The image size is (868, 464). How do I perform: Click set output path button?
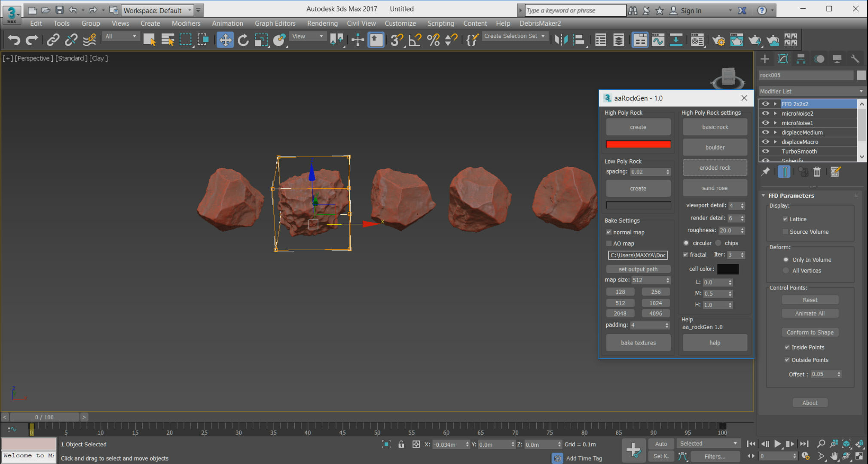[638, 269]
